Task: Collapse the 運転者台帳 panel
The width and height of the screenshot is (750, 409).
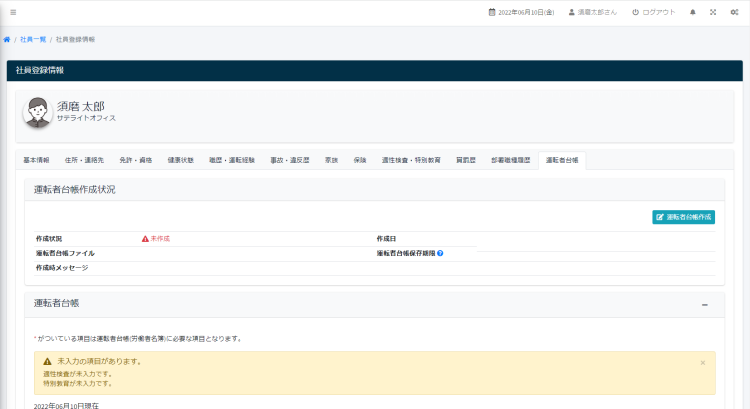Action: point(704,304)
